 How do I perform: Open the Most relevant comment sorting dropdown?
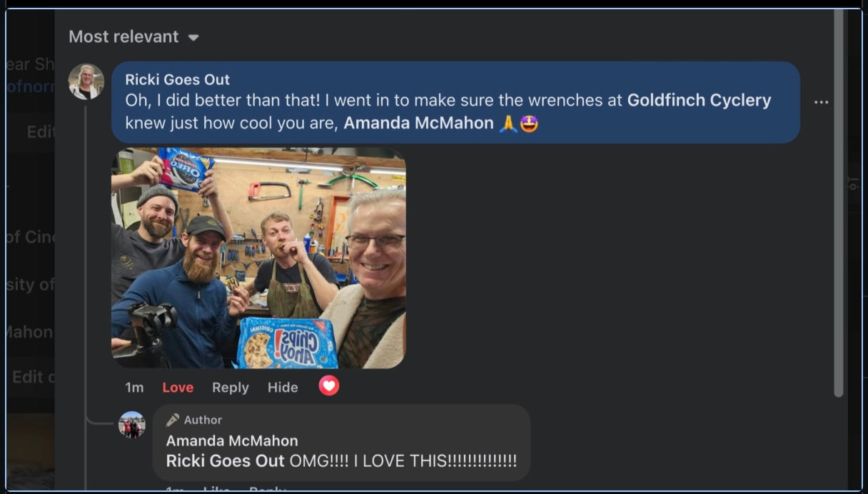[133, 37]
